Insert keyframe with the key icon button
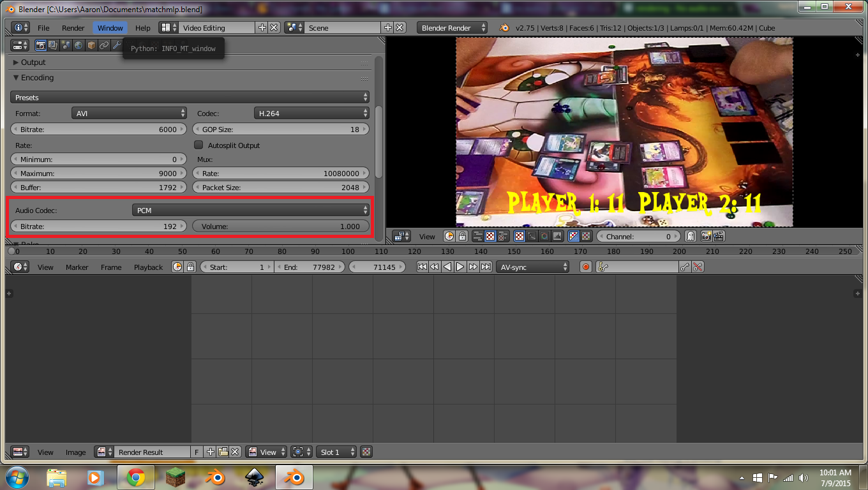Screen dimensions: 868x490 pos(685,267)
